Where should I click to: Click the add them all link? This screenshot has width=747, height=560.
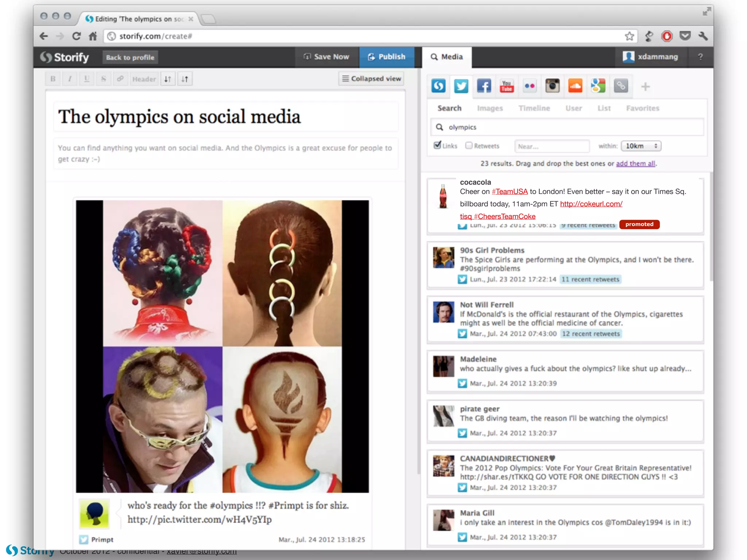[x=635, y=164]
